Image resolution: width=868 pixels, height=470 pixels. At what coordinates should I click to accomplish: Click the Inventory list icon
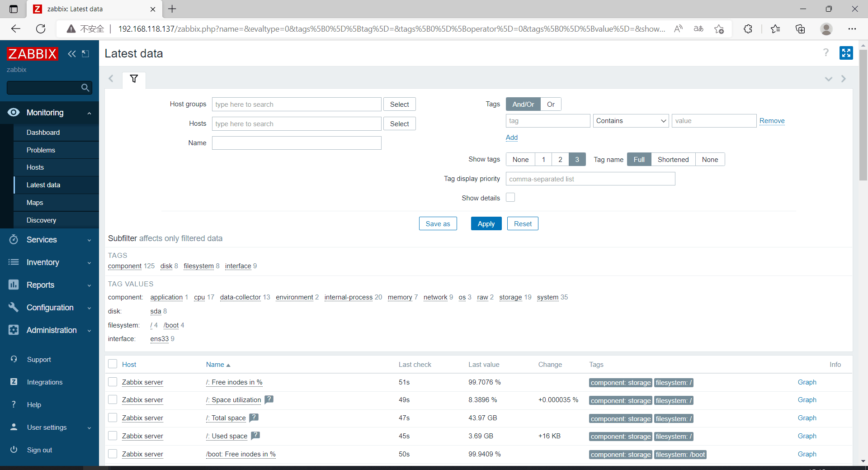click(x=14, y=262)
